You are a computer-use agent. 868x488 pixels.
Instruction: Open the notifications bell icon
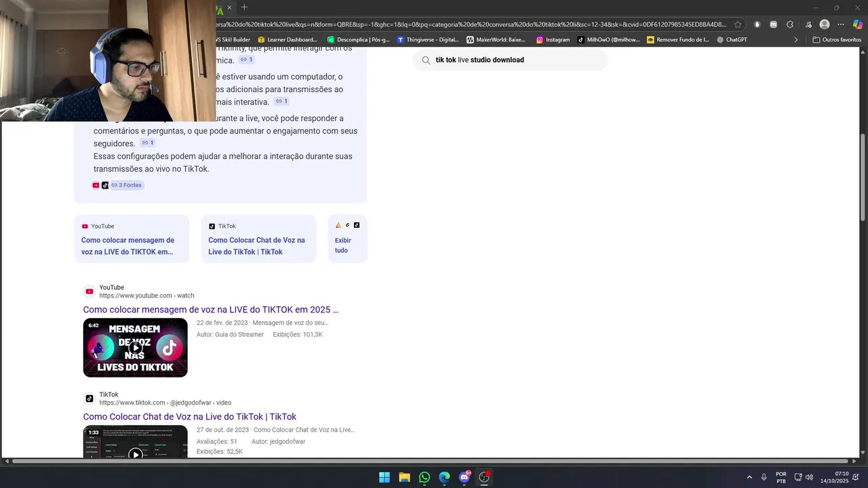(x=856, y=477)
